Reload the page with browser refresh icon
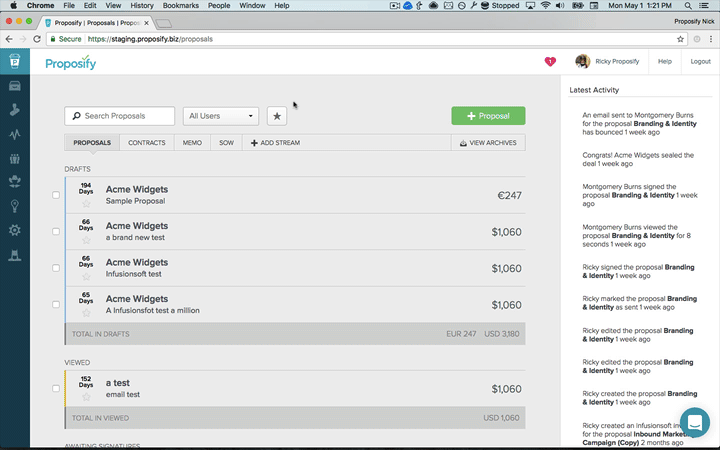720x450 pixels. 37,39
